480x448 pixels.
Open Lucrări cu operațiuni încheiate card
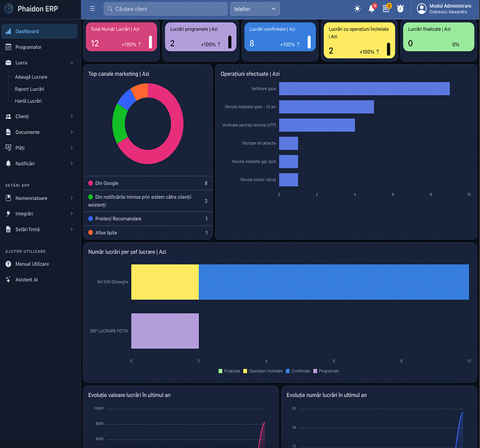360,40
